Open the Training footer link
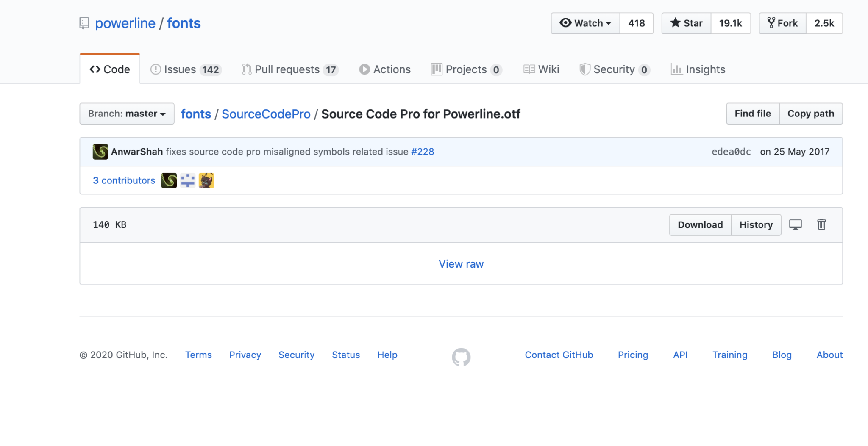 tap(730, 355)
